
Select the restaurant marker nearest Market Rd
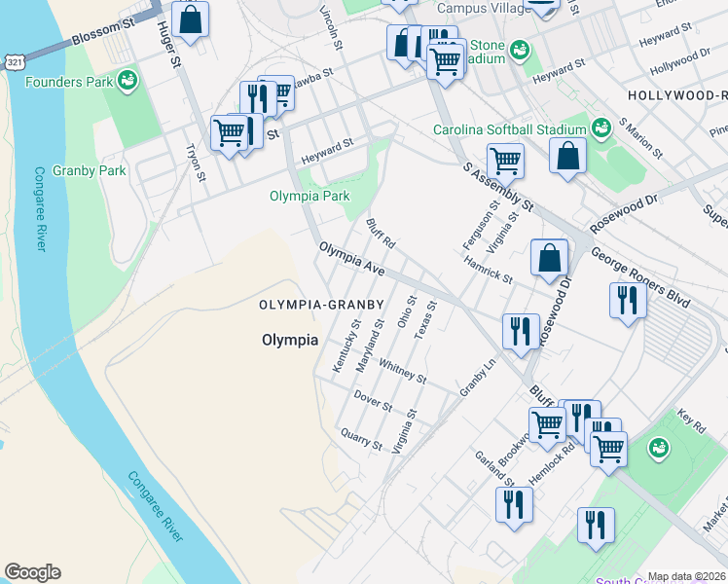click(597, 529)
